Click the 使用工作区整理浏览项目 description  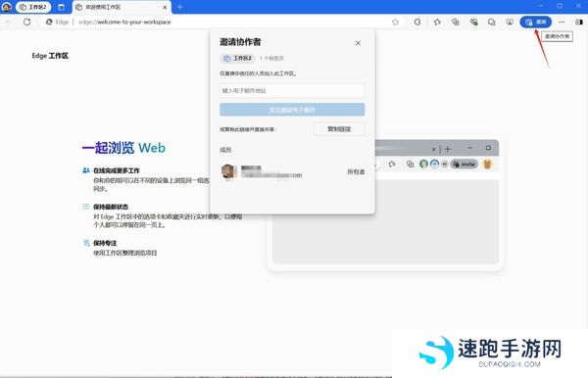[x=124, y=253]
